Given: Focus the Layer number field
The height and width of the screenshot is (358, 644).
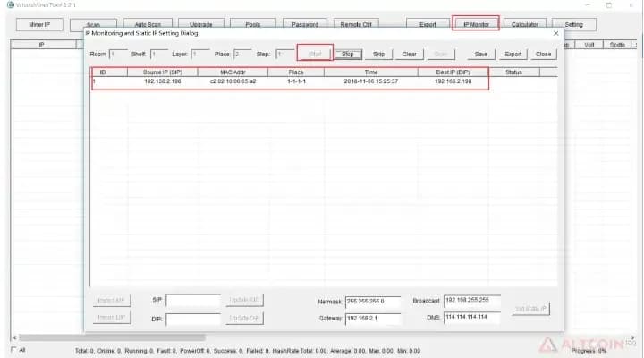Looking at the screenshot, I should [200, 55].
